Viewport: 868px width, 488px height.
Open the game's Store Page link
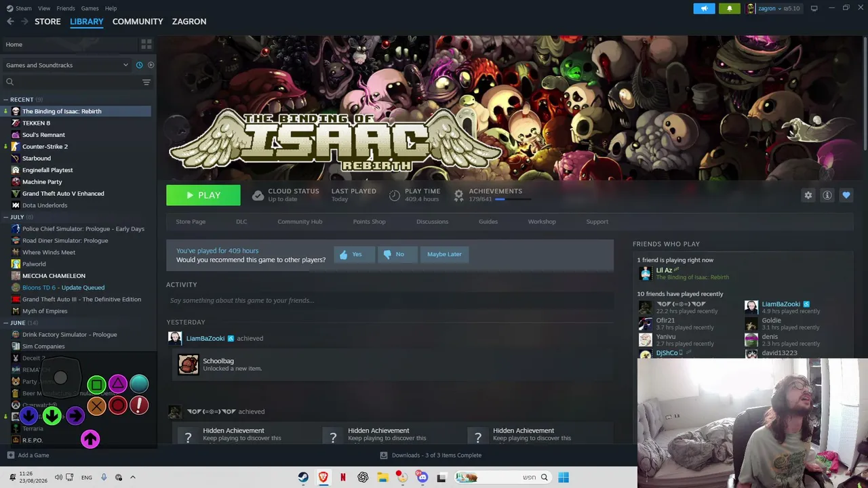click(191, 222)
